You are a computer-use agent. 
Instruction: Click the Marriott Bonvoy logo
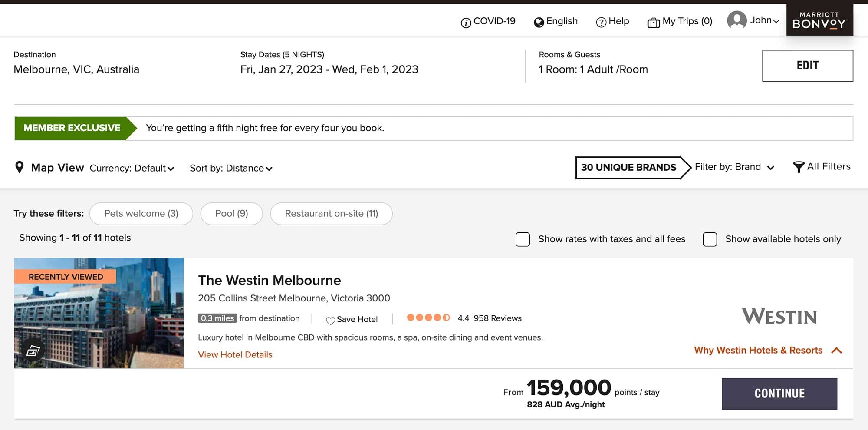click(820, 19)
